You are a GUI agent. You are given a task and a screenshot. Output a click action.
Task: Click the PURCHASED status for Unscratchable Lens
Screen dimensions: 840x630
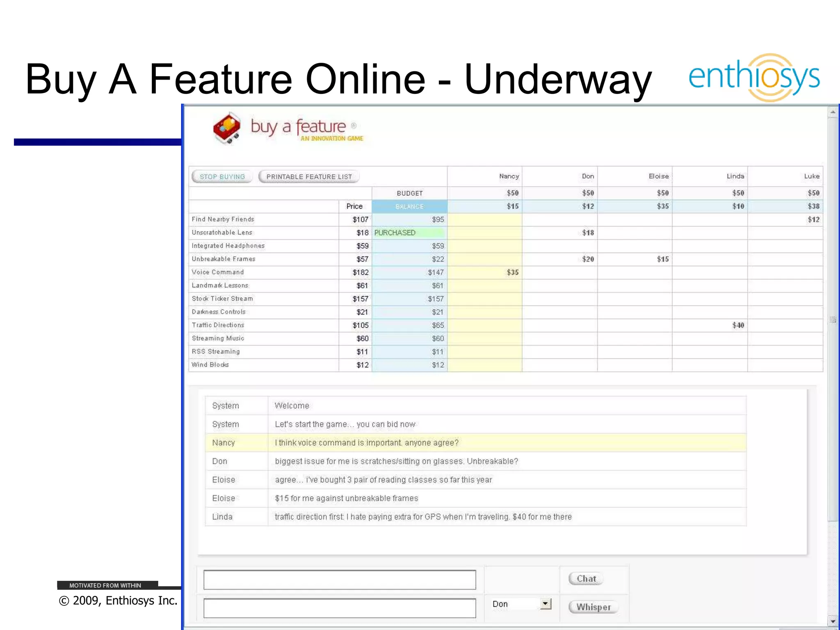click(395, 233)
